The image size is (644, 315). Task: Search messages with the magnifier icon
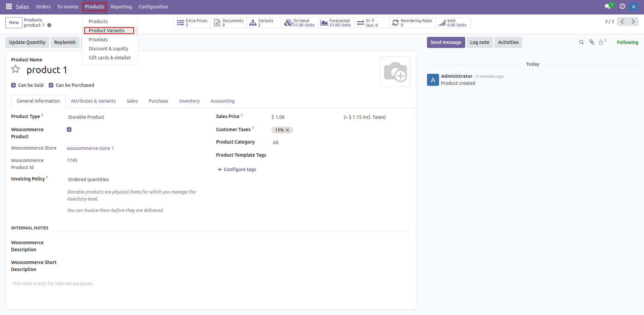[581, 42]
